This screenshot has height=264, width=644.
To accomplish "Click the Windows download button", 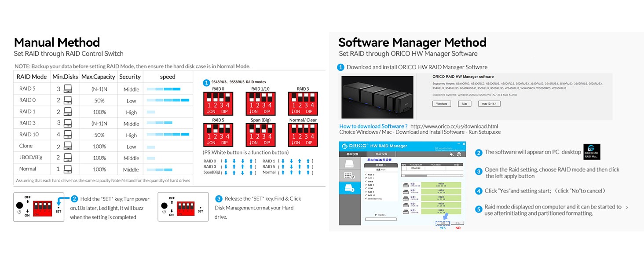I will 442,104.
